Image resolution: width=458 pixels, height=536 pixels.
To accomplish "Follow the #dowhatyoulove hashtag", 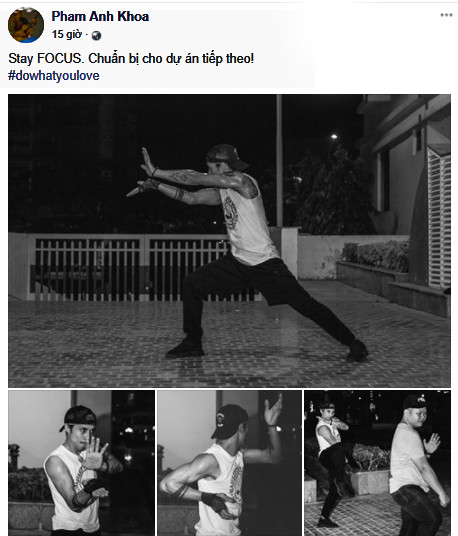I will [54, 76].
